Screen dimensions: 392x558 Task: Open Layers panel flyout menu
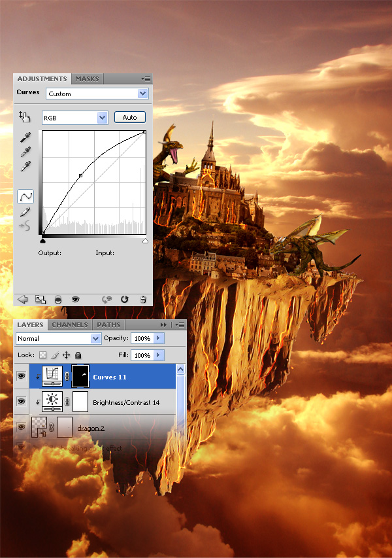(x=180, y=324)
